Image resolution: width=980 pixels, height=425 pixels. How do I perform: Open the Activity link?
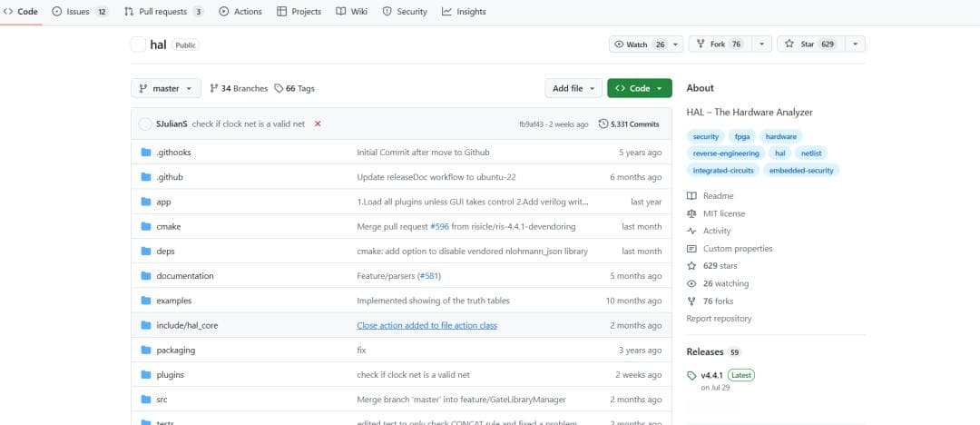click(x=709, y=231)
